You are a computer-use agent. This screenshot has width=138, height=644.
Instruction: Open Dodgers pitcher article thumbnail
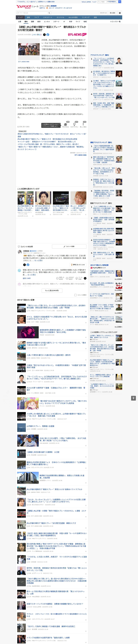pos(28,441)
